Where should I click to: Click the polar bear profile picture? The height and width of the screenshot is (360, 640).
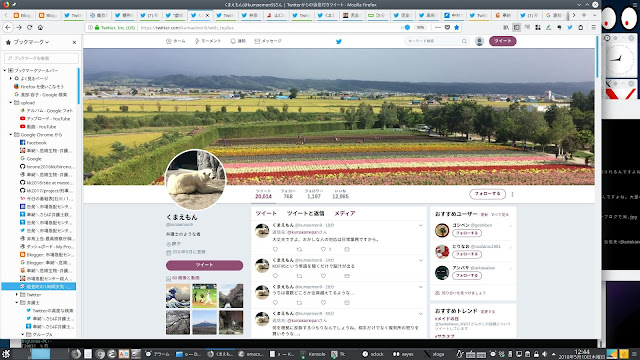click(x=195, y=180)
